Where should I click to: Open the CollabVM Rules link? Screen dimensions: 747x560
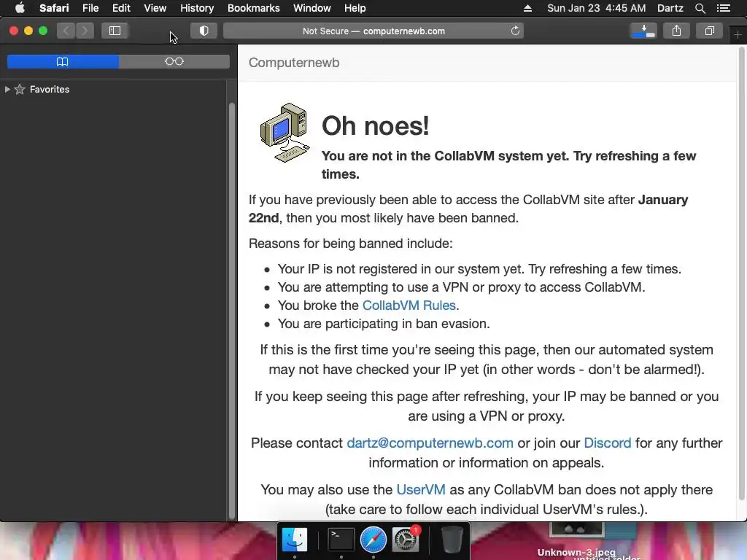pyautogui.click(x=409, y=306)
